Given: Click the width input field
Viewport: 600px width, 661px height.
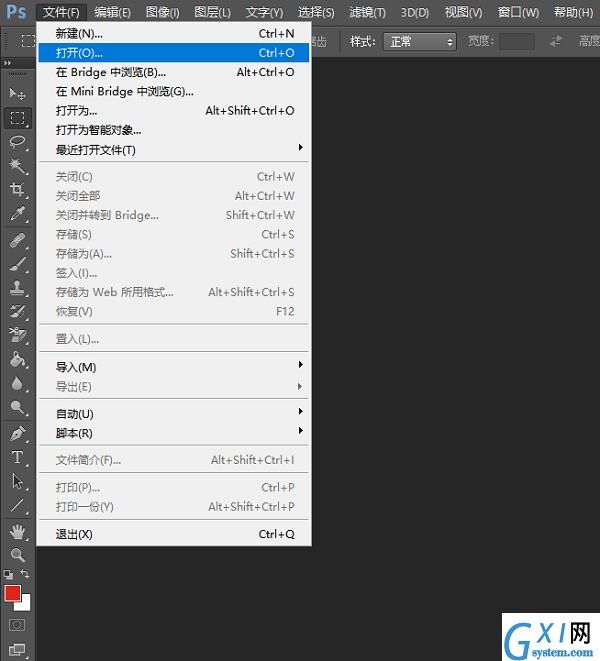Looking at the screenshot, I should coord(517,41).
